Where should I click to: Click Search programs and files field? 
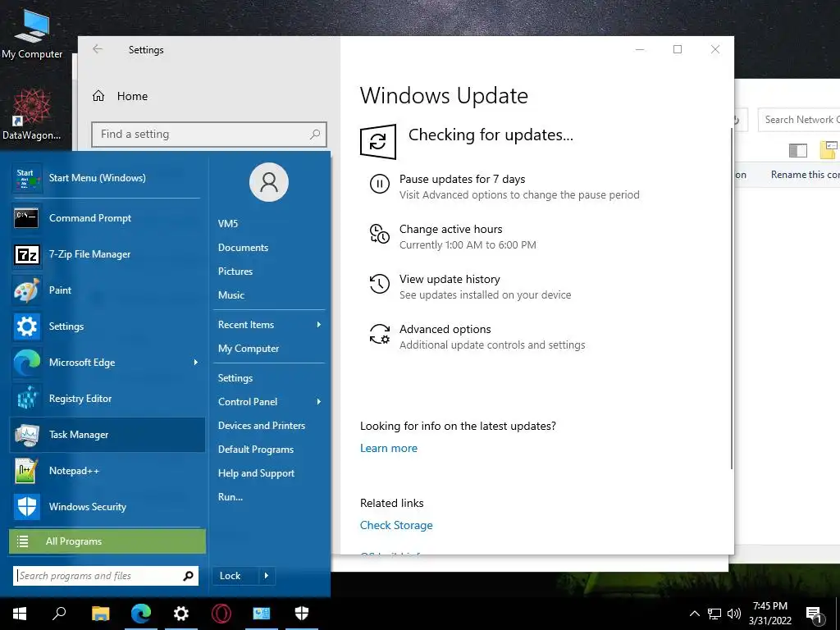coord(106,576)
